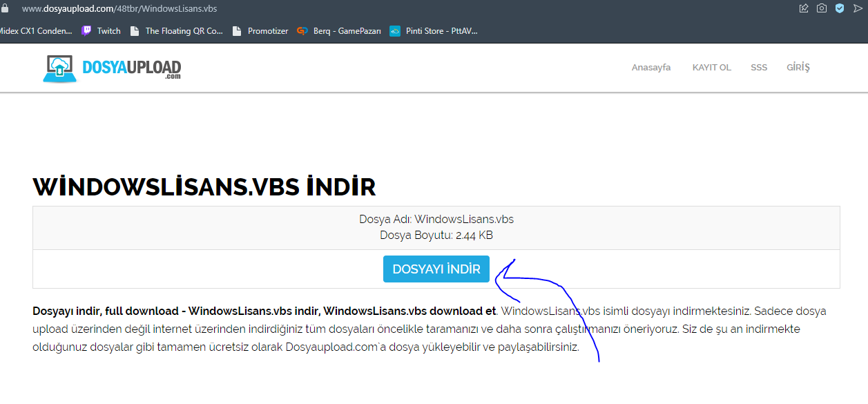Image resolution: width=868 pixels, height=404 pixels.
Task: Open the Anasayfa navigation link
Action: pos(651,68)
